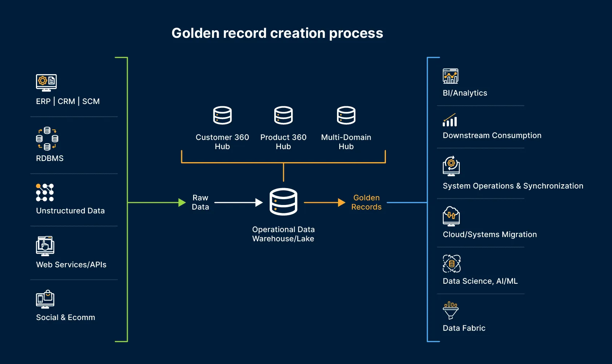
Task: Click the Raw Data label
Action: tap(200, 202)
